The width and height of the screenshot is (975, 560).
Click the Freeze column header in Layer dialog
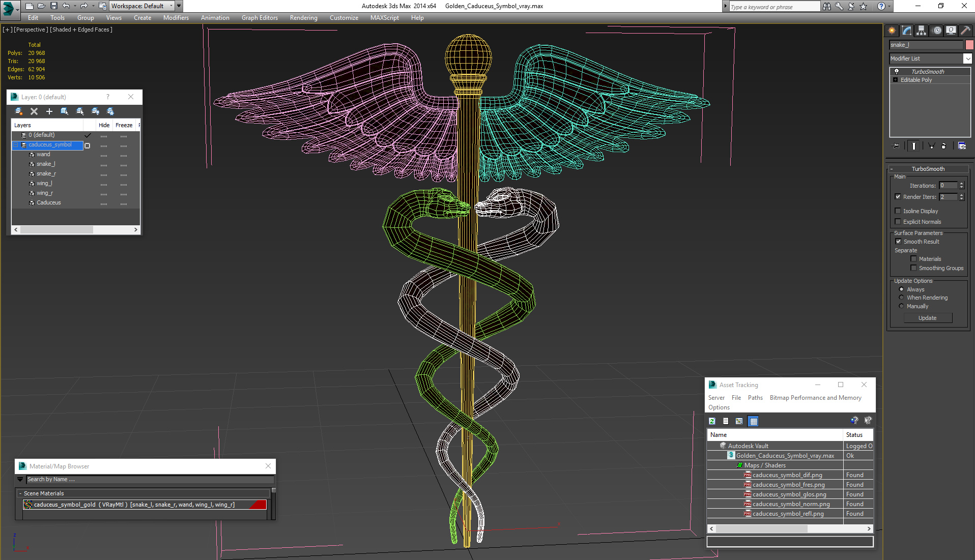124,125
